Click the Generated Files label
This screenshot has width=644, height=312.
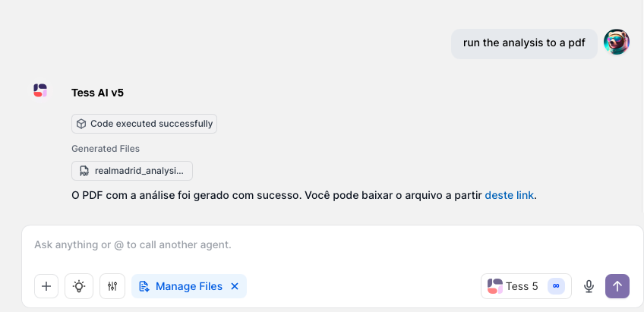[x=106, y=149]
